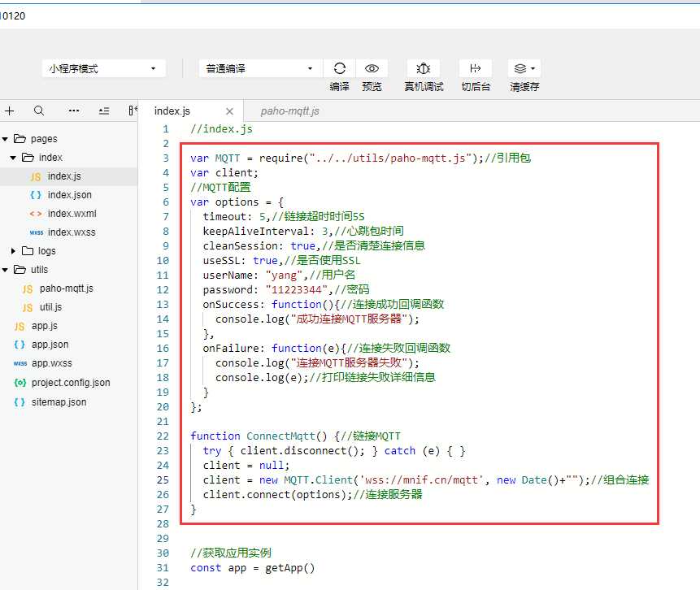Open file search magnifier icon

pos(39,111)
